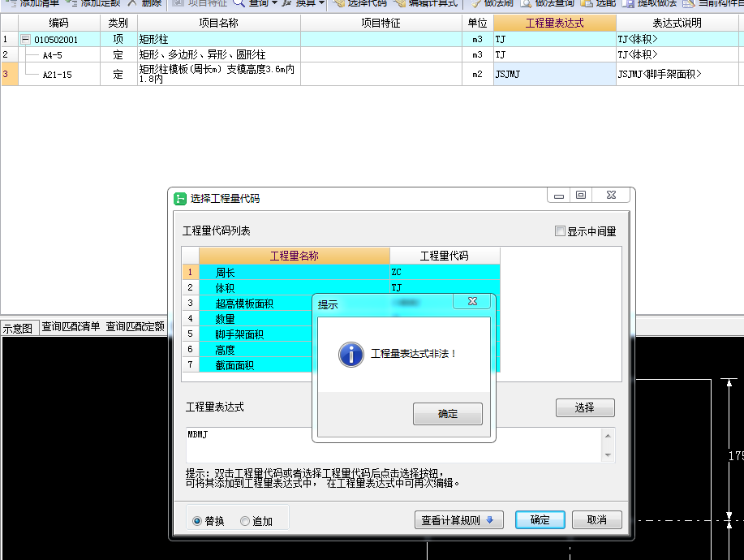Click 编辑计算式 toolbar button

pos(426,3)
